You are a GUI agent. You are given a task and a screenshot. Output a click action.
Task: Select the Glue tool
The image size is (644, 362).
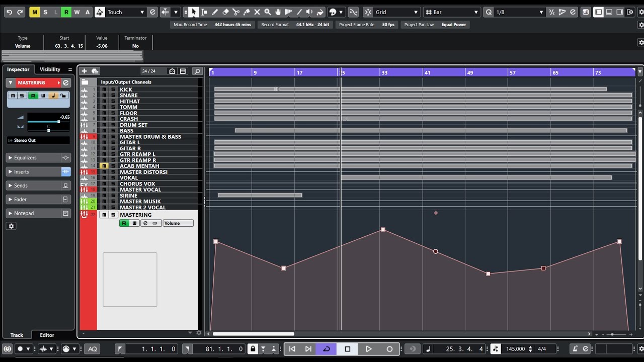pyautogui.click(x=247, y=12)
